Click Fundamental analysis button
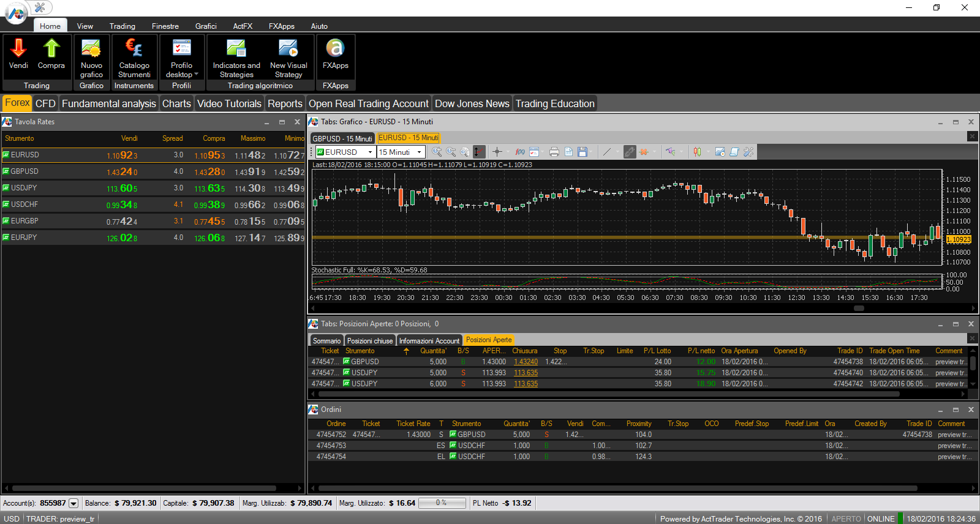This screenshot has height=524, width=980. [x=109, y=103]
